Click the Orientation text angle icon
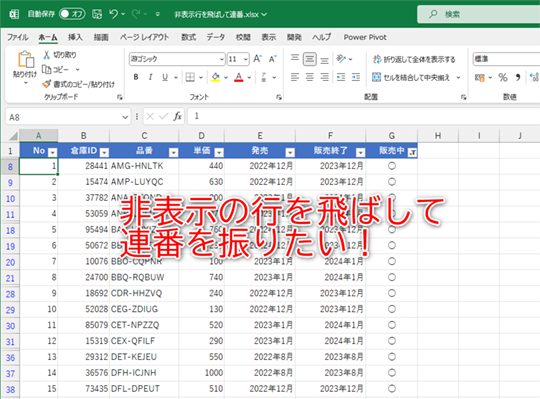The width and height of the screenshot is (540, 399). pyautogui.click(x=341, y=59)
